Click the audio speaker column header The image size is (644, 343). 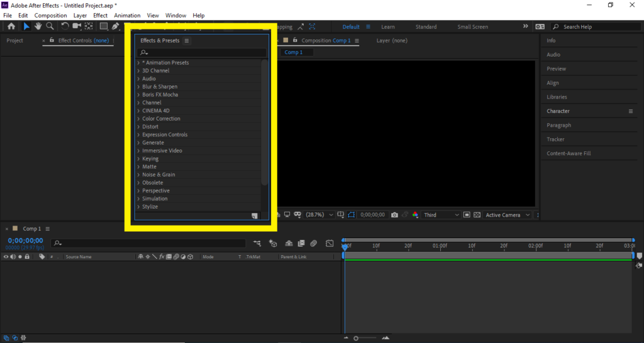13,257
